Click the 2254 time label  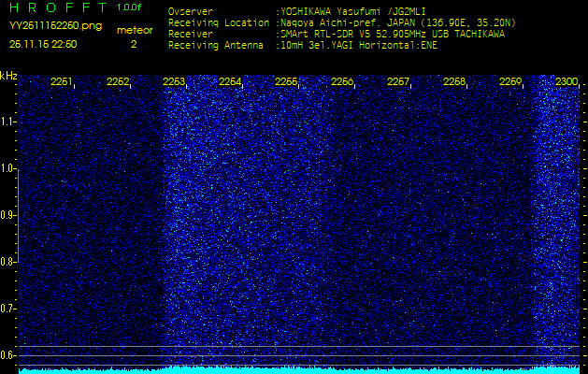click(230, 81)
